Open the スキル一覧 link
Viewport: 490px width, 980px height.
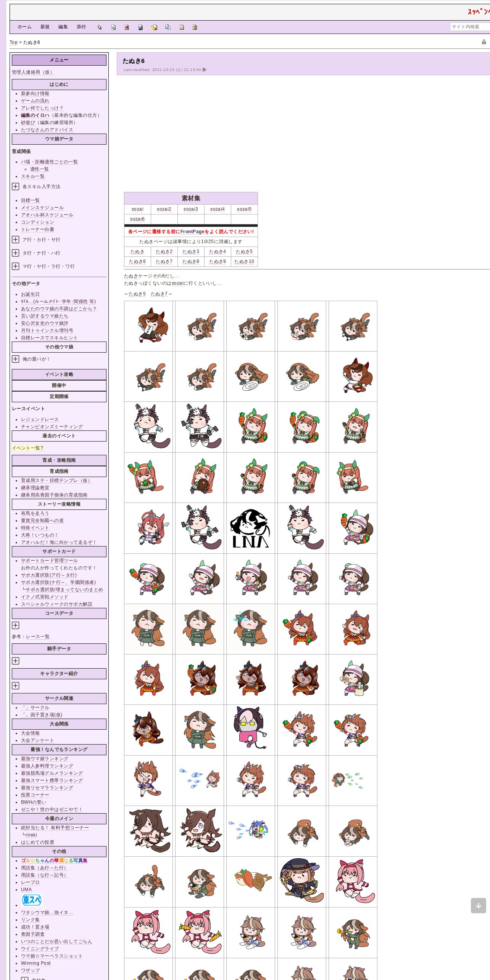tap(33, 176)
